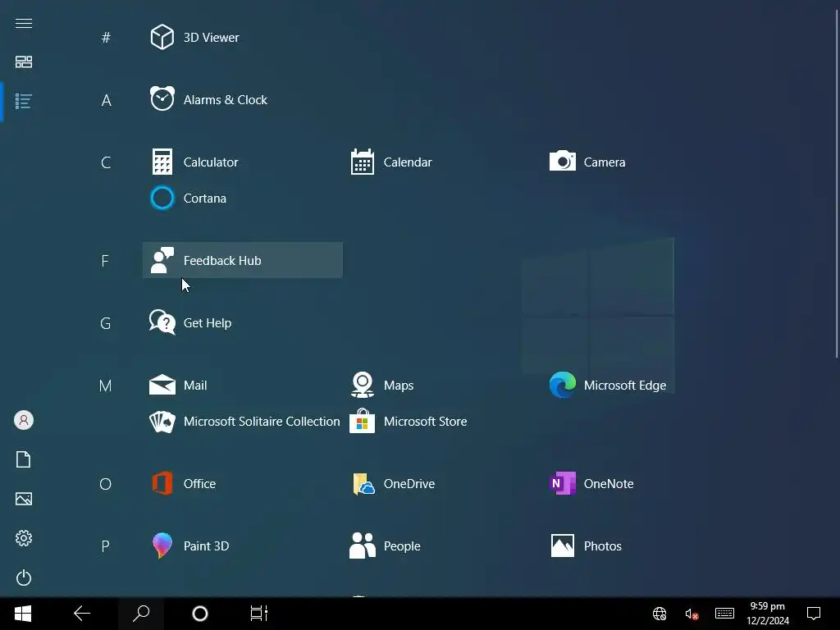The image size is (840, 630).
Task: Launch the Get Help app
Action: point(243,323)
